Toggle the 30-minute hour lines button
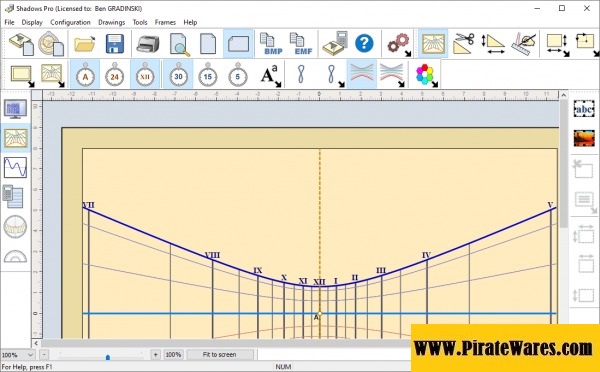 178,75
